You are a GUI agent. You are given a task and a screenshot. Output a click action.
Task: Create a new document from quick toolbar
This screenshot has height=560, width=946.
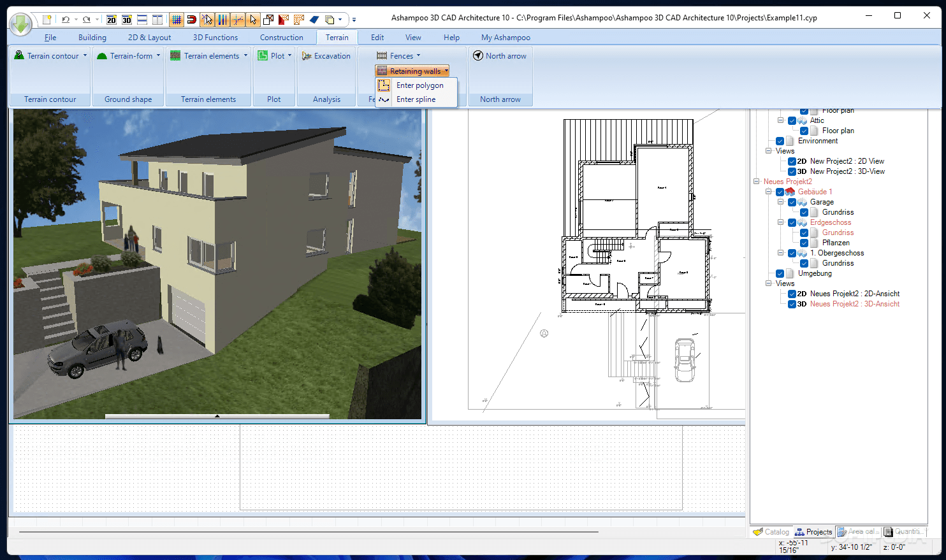tap(47, 20)
